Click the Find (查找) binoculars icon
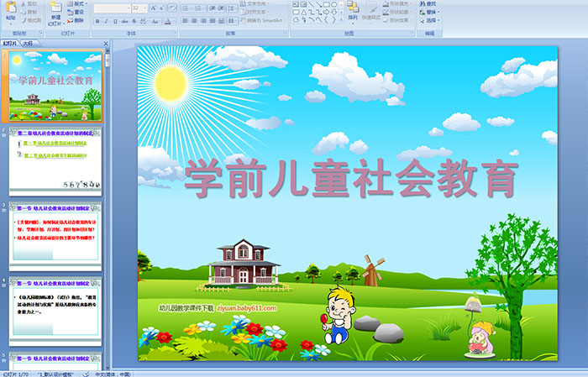 (x=423, y=3)
